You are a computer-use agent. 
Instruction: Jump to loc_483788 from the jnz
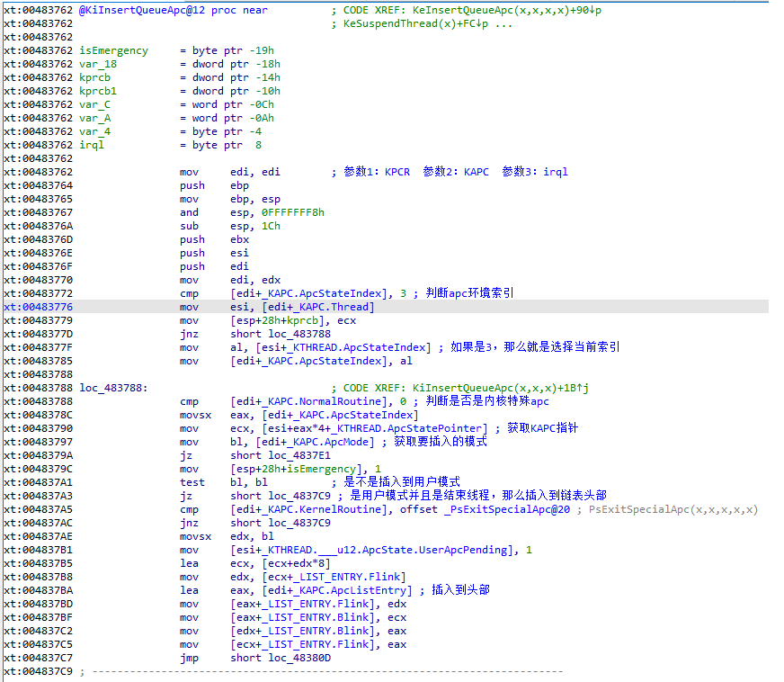(299, 334)
